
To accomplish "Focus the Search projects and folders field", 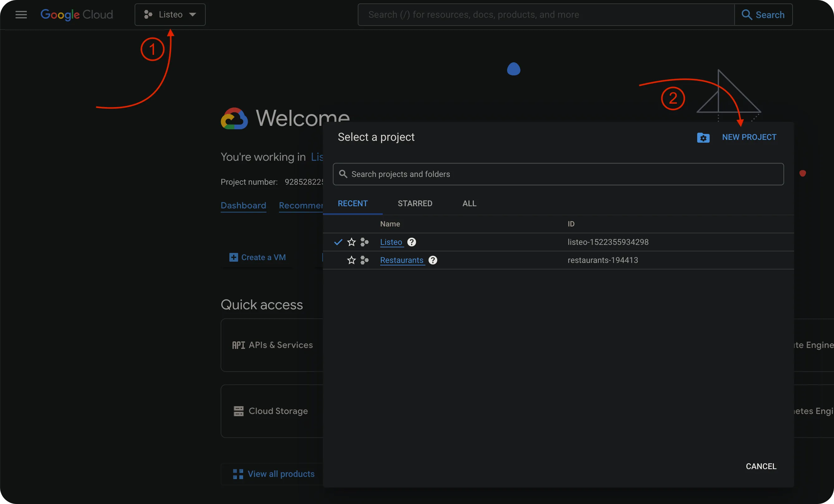I will (x=558, y=174).
